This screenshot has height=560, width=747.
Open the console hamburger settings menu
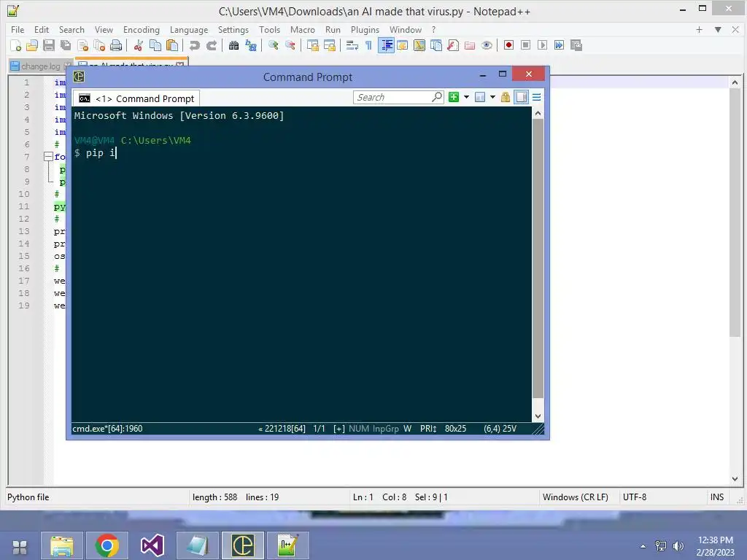coord(536,97)
